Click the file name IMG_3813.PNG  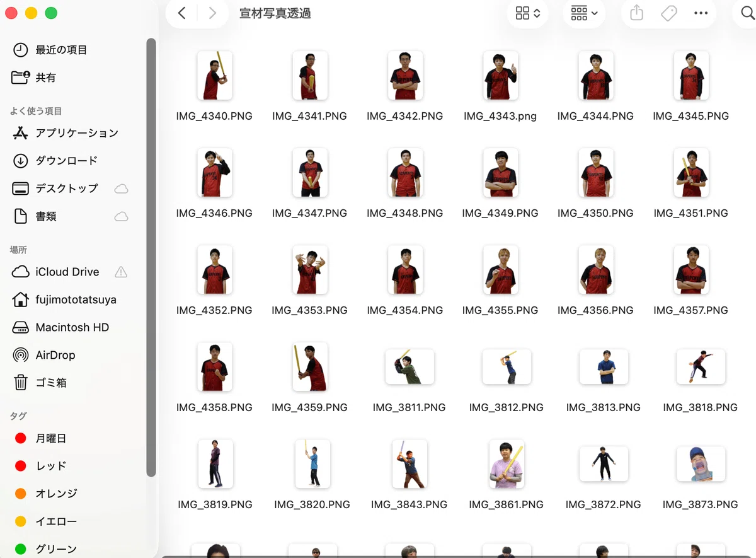603,407
